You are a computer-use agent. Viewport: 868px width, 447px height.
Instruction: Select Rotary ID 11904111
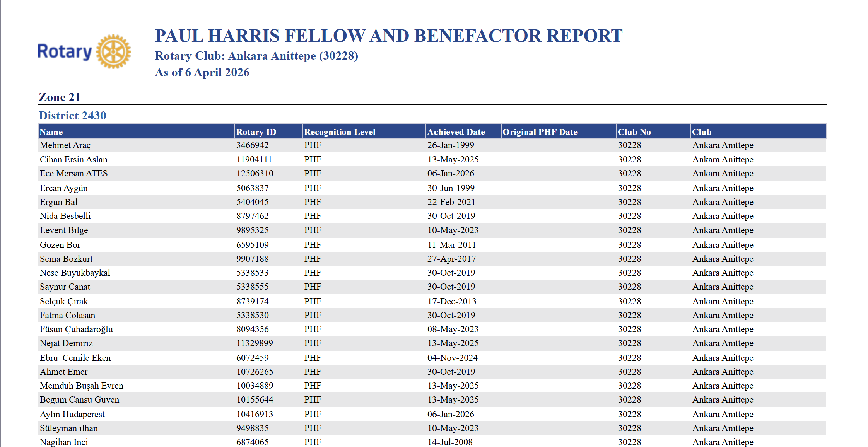click(x=254, y=159)
